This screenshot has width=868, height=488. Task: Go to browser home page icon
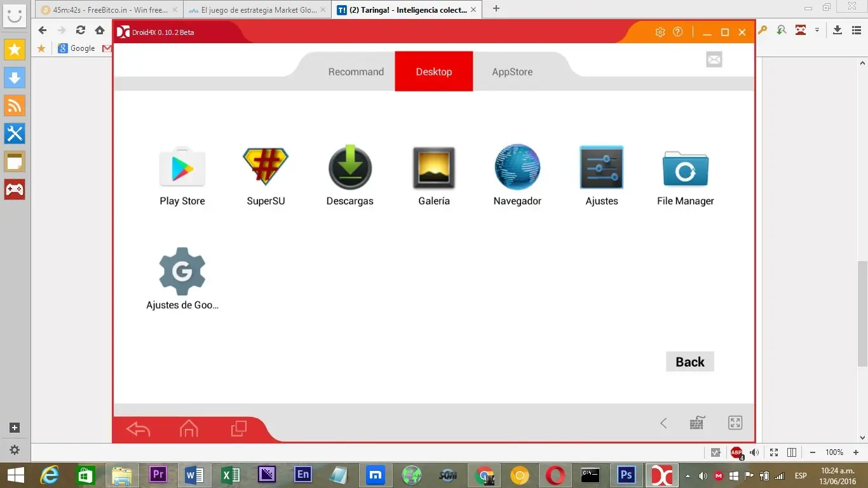click(x=100, y=30)
